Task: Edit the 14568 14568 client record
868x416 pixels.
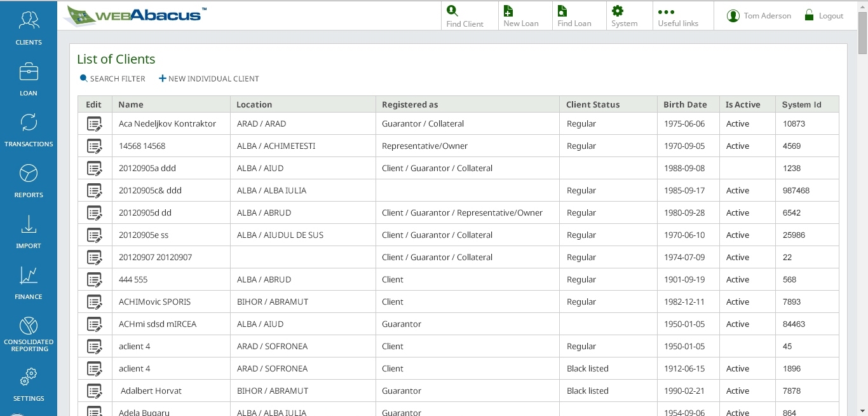Action: (x=94, y=146)
